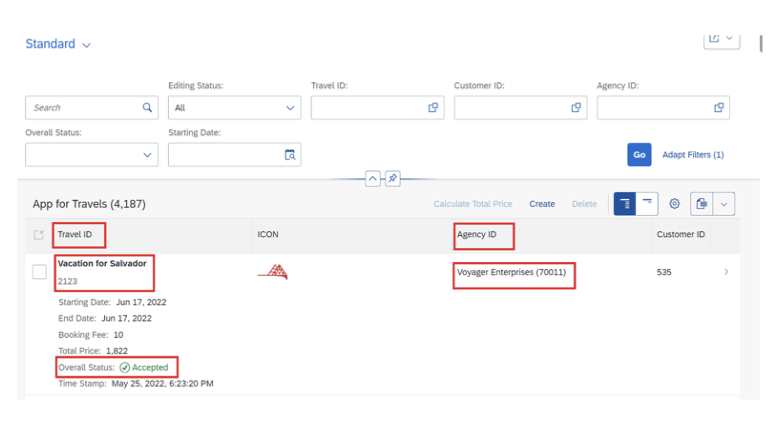
Task: Open export options dropdown arrow
Action: pos(724,204)
